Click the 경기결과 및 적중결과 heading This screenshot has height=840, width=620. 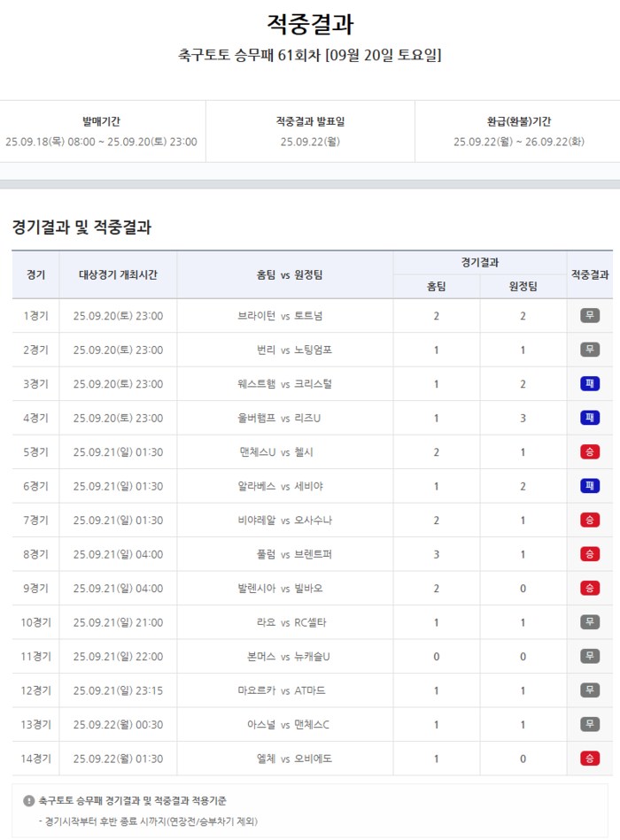coord(81,227)
